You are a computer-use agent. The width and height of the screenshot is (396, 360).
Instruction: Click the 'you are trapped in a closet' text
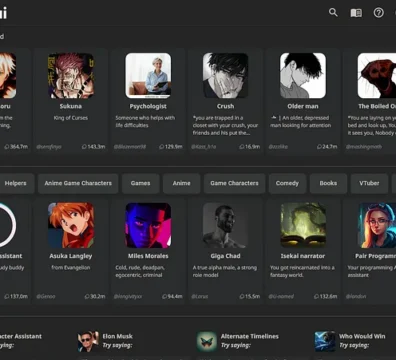click(x=225, y=125)
